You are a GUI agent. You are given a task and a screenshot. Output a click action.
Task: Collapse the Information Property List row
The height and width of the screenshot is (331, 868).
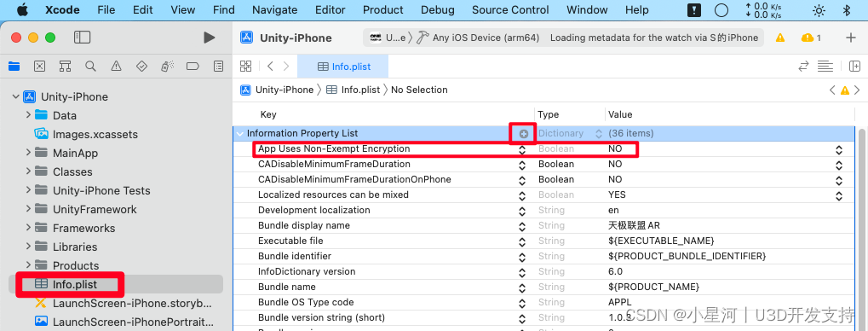(239, 134)
